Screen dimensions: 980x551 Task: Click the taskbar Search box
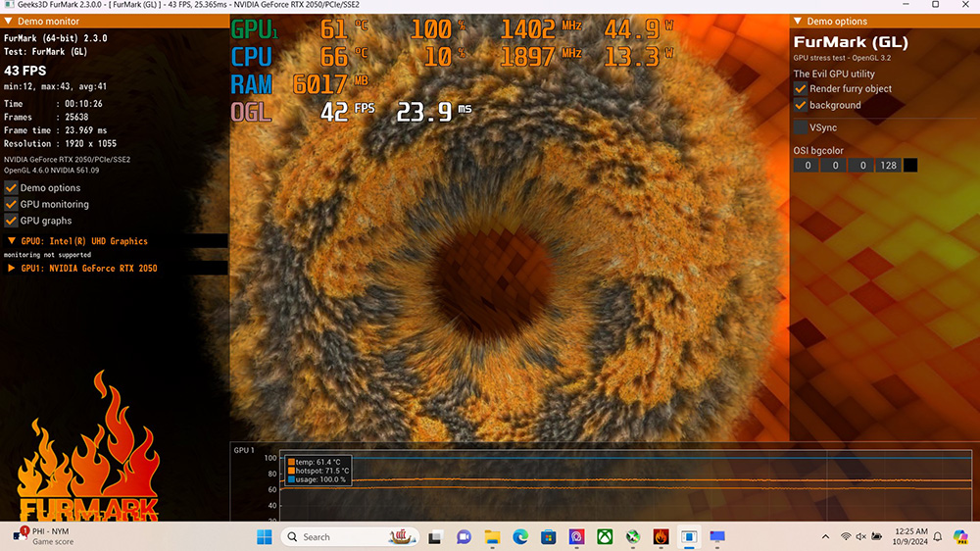(x=350, y=536)
